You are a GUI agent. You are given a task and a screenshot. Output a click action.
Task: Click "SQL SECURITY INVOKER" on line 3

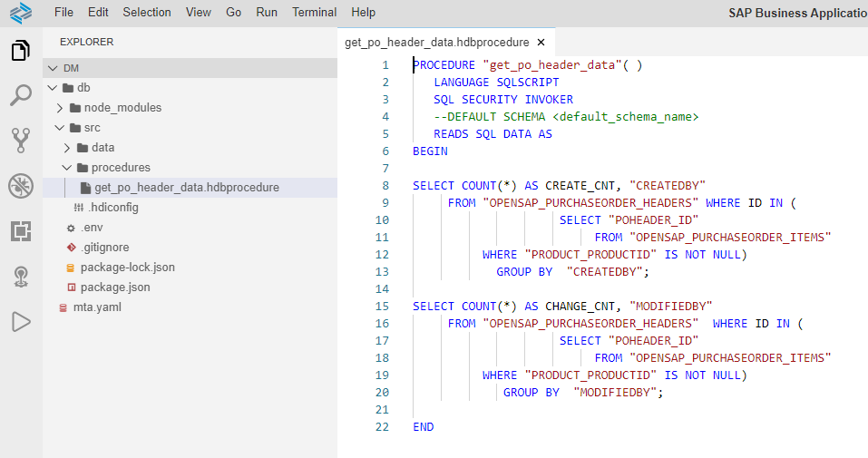point(503,100)
